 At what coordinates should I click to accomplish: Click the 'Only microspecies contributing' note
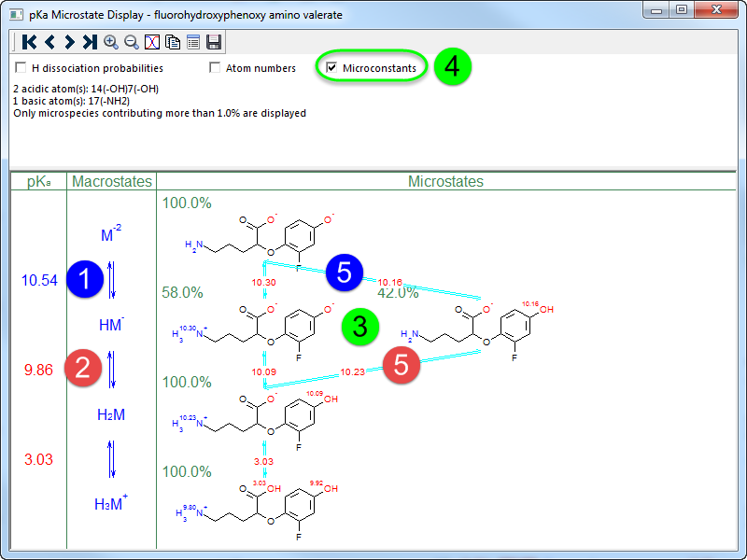click(160, 113)
